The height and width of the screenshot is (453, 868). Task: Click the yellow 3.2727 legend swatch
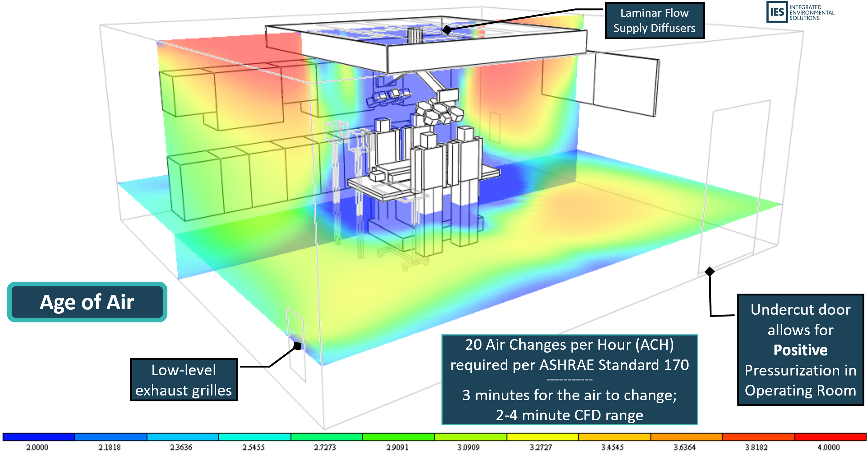[x=542, y=437]
